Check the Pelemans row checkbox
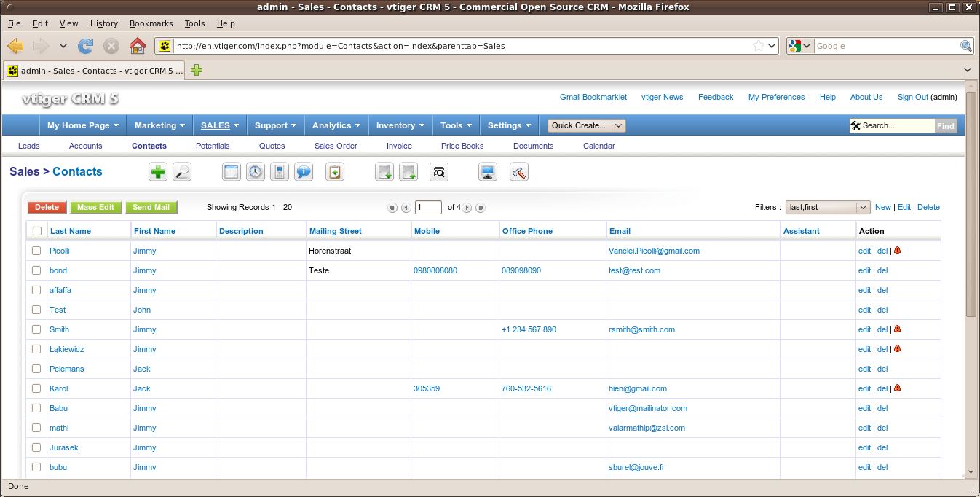This screenshot has width=980, height=497. point(37,369)
